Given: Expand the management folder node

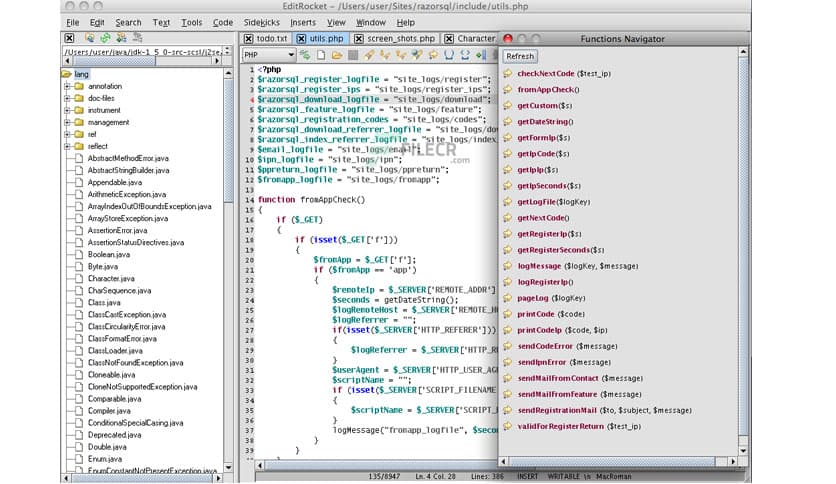Looking at the screenshot, I should point(67,122).
